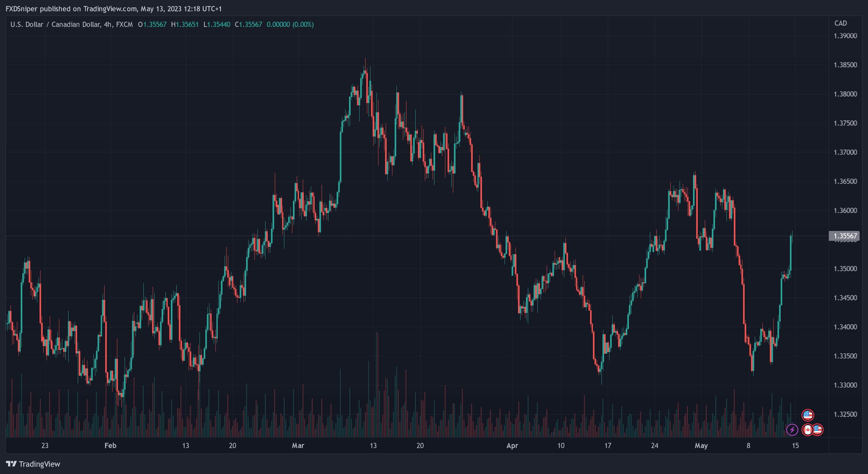Click the current price tag 1.35567
Image resolution: width=868 pixels, height=474 pixels.
845,236
